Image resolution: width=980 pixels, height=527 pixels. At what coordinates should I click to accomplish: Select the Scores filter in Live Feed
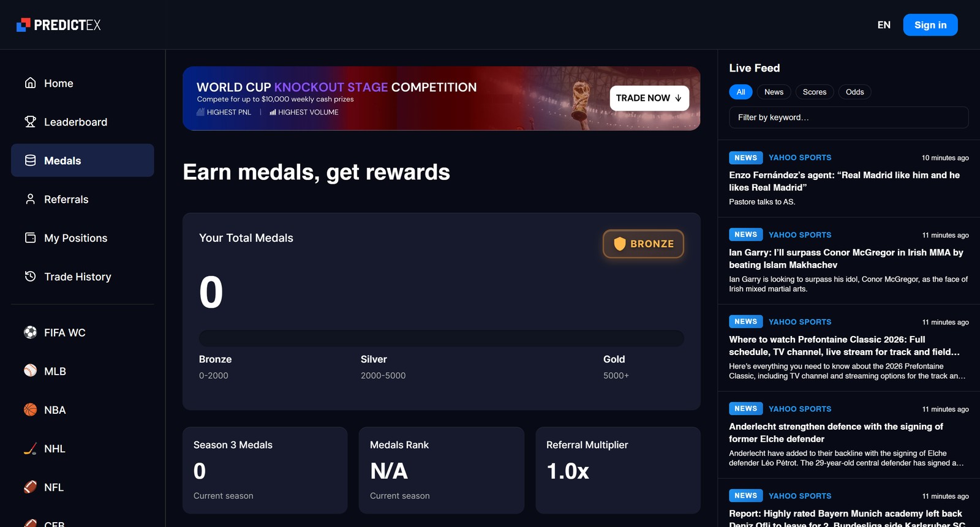[815, 92]
